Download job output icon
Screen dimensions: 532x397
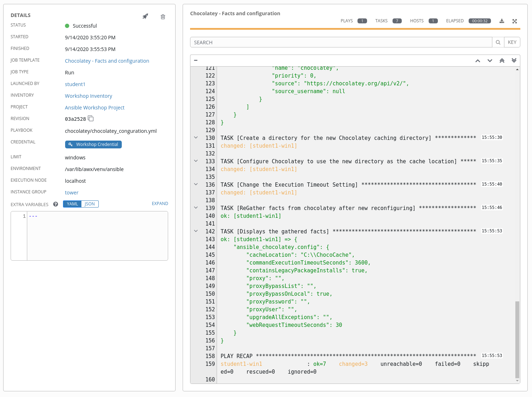[502, 21]
